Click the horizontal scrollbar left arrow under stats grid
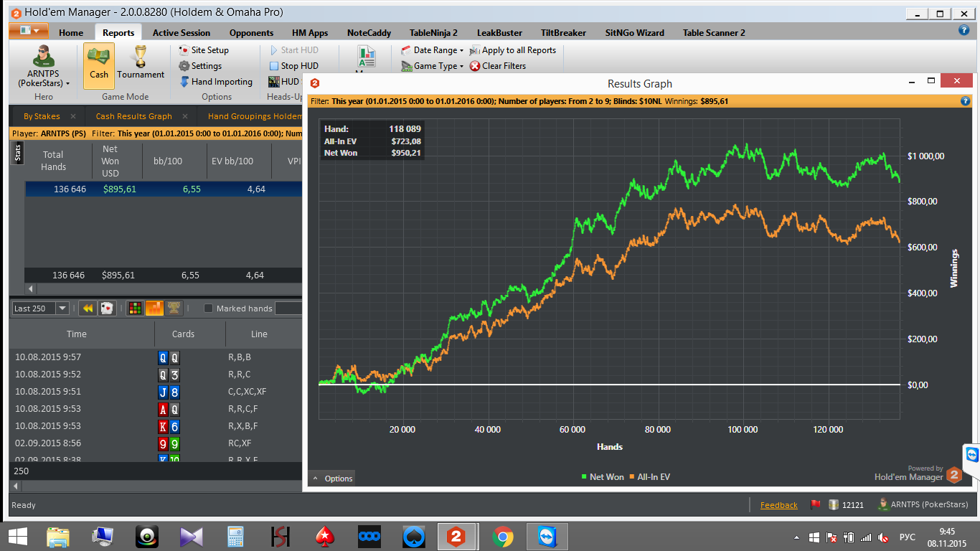The width and height of the screenshot is (980, 551). click(x=31, y=289)
